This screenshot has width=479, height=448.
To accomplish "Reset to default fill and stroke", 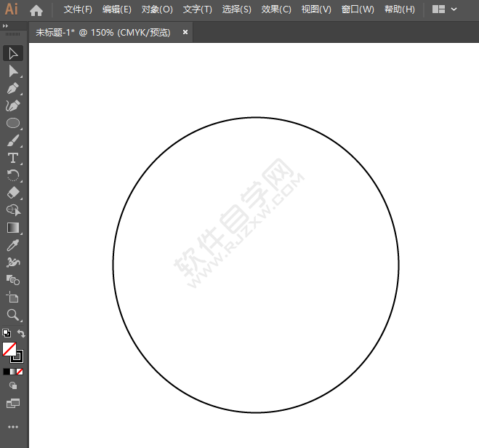I will click(7, 334).
